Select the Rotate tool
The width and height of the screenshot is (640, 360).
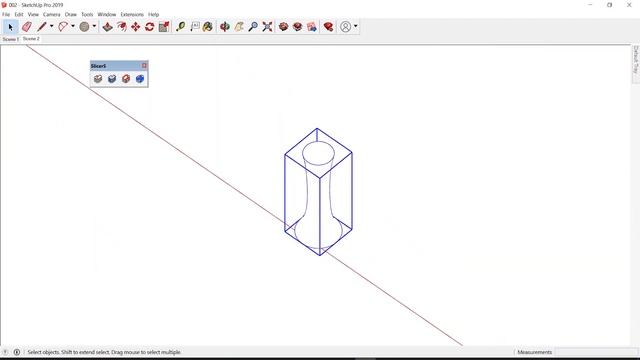[x=149, y=27]
